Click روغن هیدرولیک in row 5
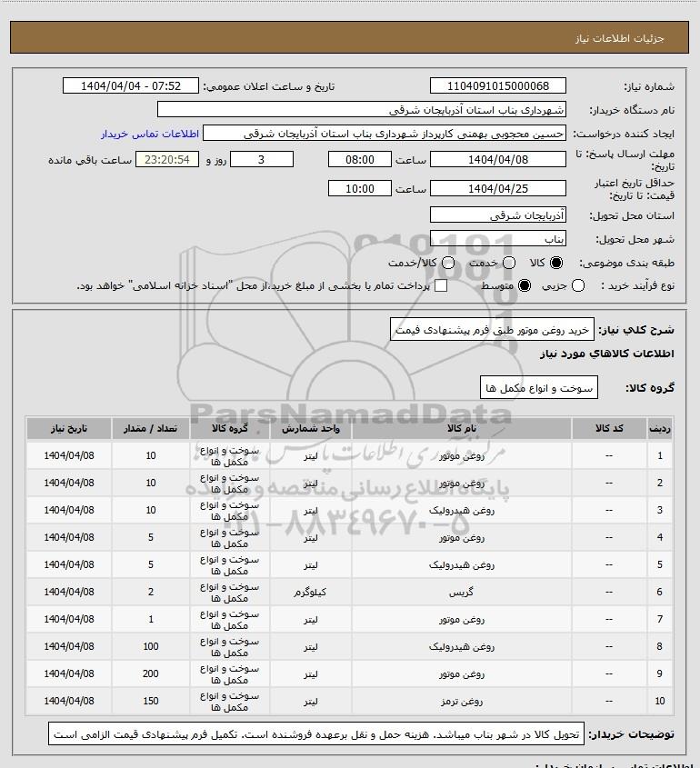Image resolution: width=700 pixels, height=768 pixels. tap(462, 564)
